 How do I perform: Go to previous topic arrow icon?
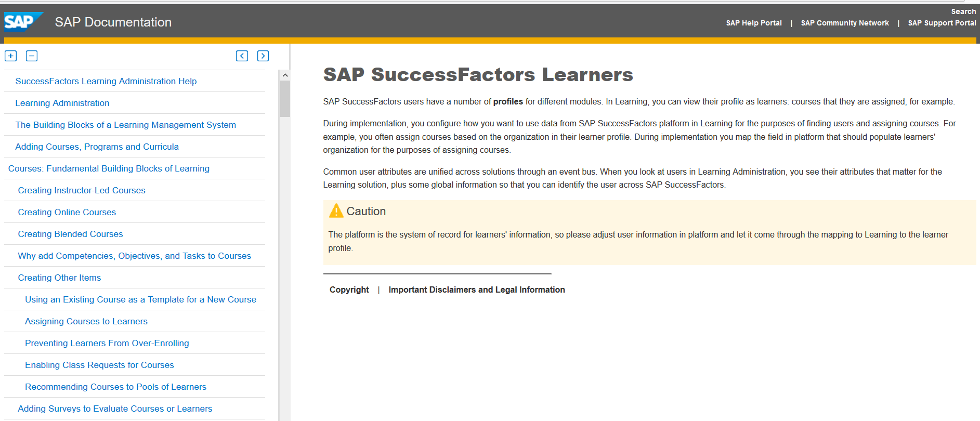[x=242, y=56]
